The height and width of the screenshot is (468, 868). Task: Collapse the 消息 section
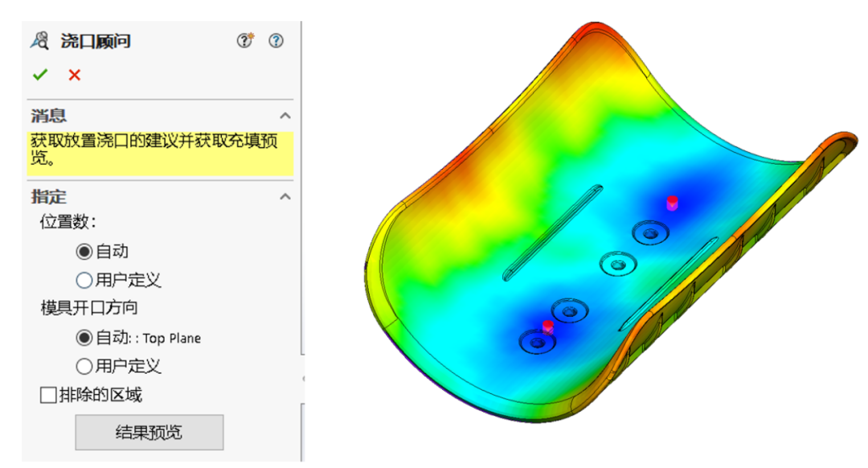[285, 116]
